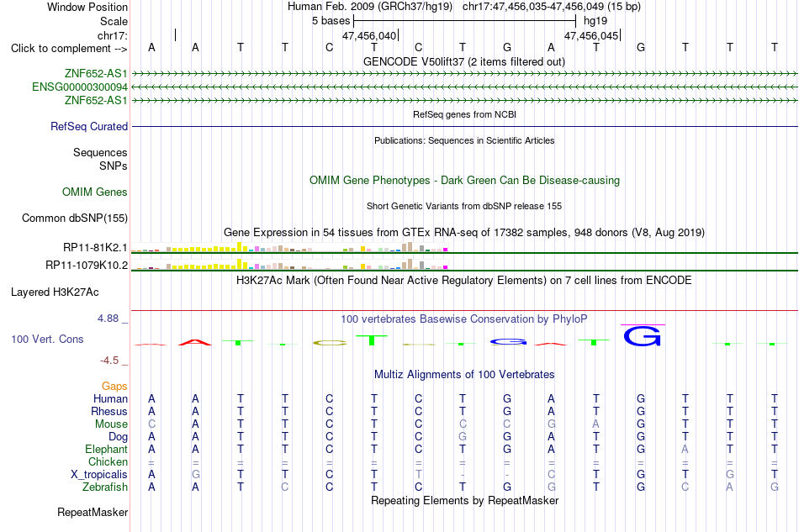Click 'Short Genetic Variants from dbSNP release 155'
This screenshot has height=532, width=799.
point(464,206)
